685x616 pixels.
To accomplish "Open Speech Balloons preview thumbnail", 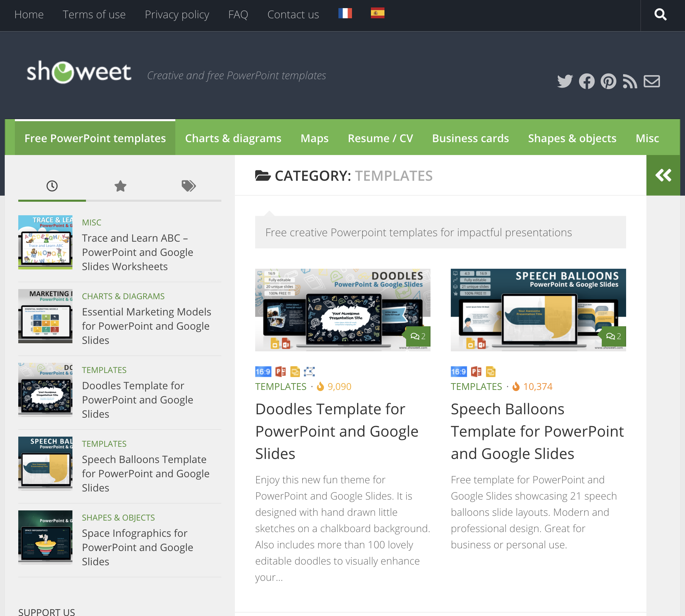I will pos(538,310).
